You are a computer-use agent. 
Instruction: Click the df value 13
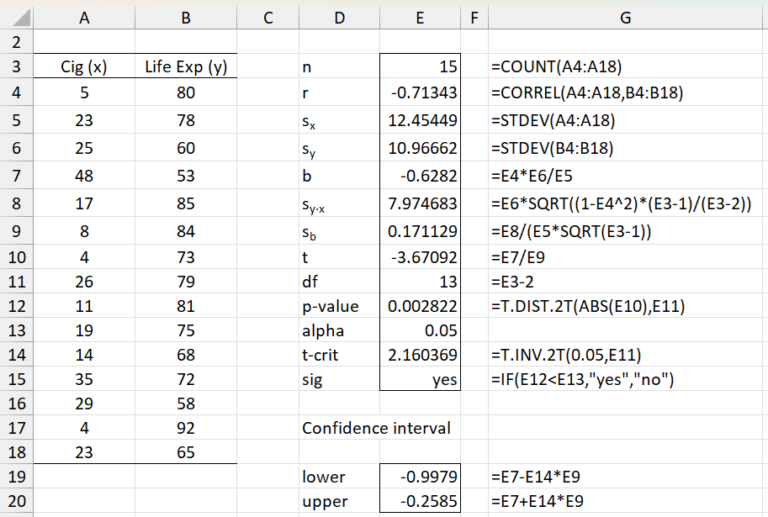[x=420, y=282]
